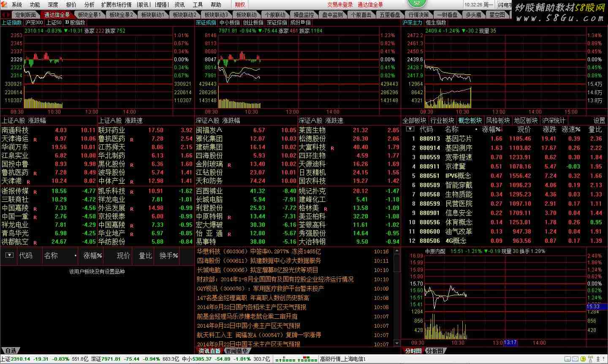Open the dropdown box in the empty watchlist header
This screenshot has height=364, width=608.
click(x=9, y=255)
